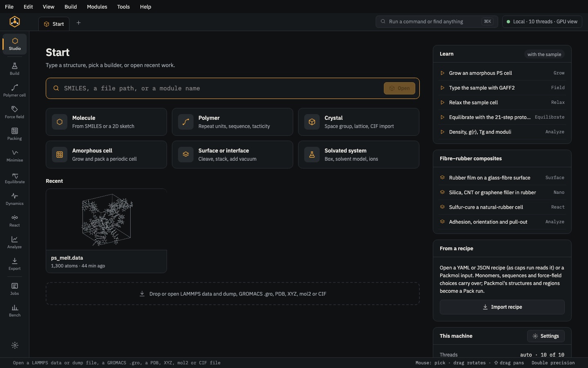Open the Build module in sidebar
The image size is (588, 368).
click(x=15, y=69)
